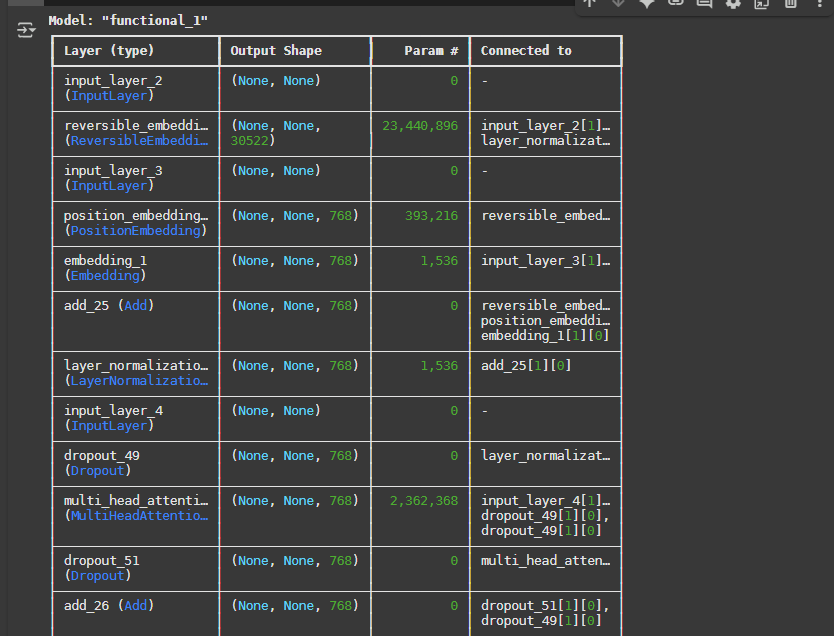The image size is (834, 636).
Task: Click the 0 param count of input_layer_4
Action: [x=454, y=411]
